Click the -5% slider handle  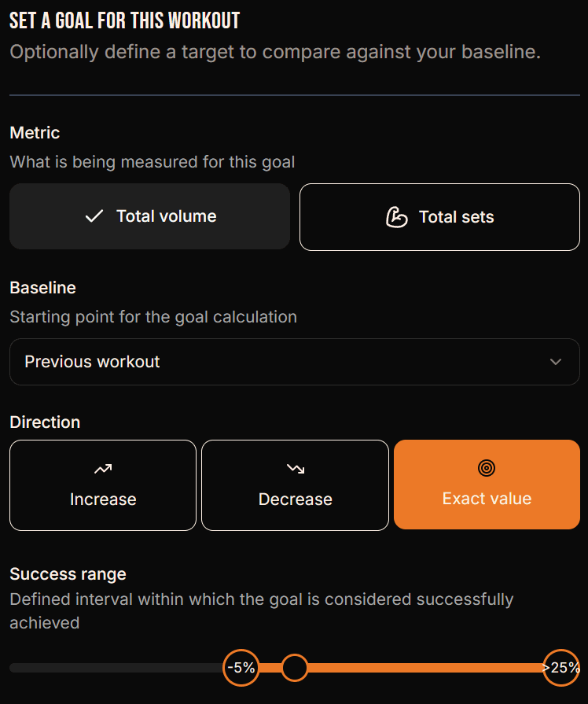point(241,668)
